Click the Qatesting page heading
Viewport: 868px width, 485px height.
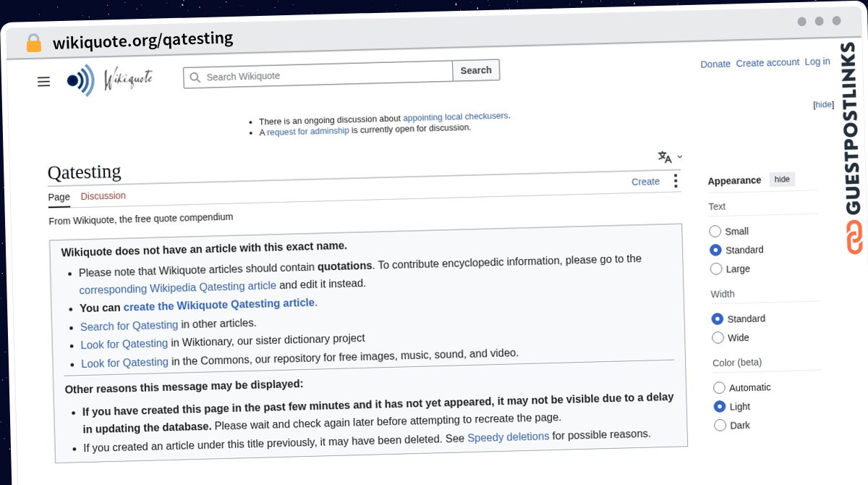coord(85,172)
